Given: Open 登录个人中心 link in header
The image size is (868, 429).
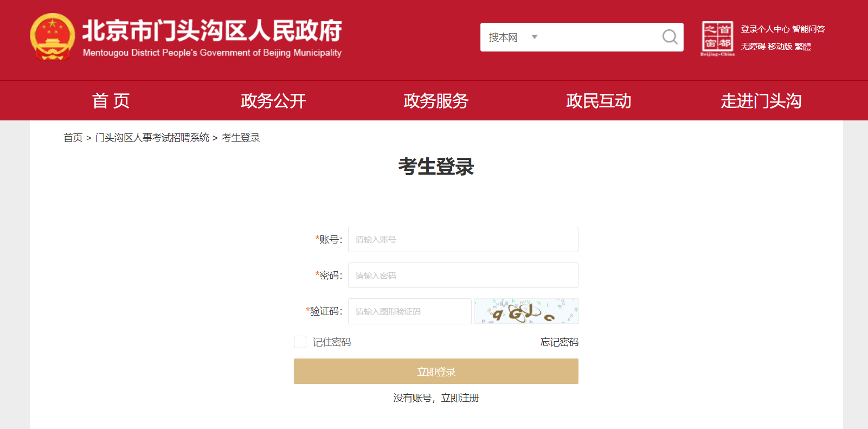Looking at the screenshot, I should click(765, 29).
